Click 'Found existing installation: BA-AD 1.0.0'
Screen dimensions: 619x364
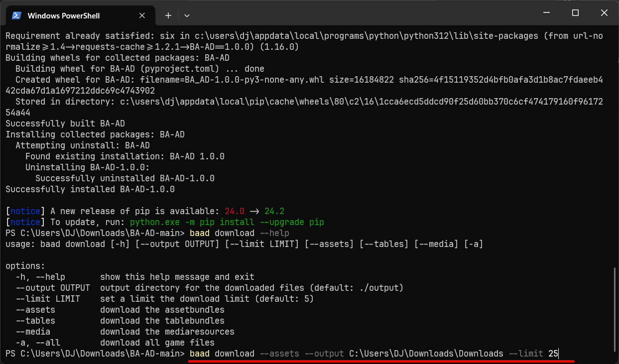tap(125, 156)
